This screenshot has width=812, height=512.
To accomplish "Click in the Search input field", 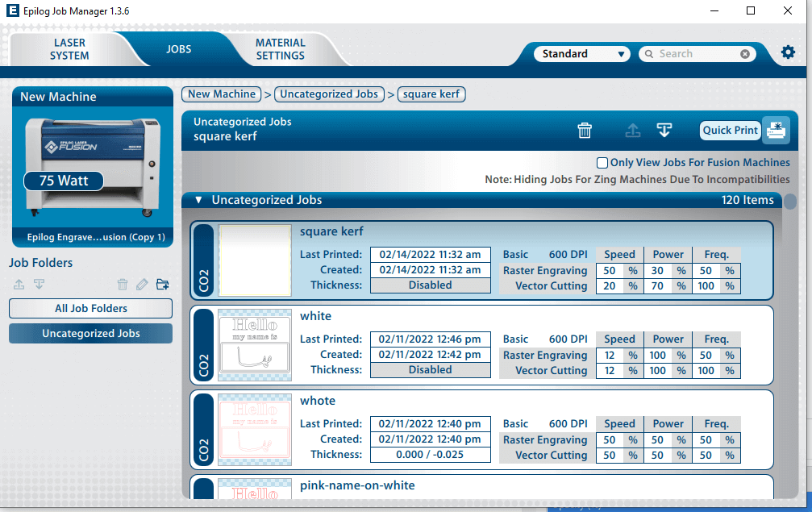I will click(697, 54).
